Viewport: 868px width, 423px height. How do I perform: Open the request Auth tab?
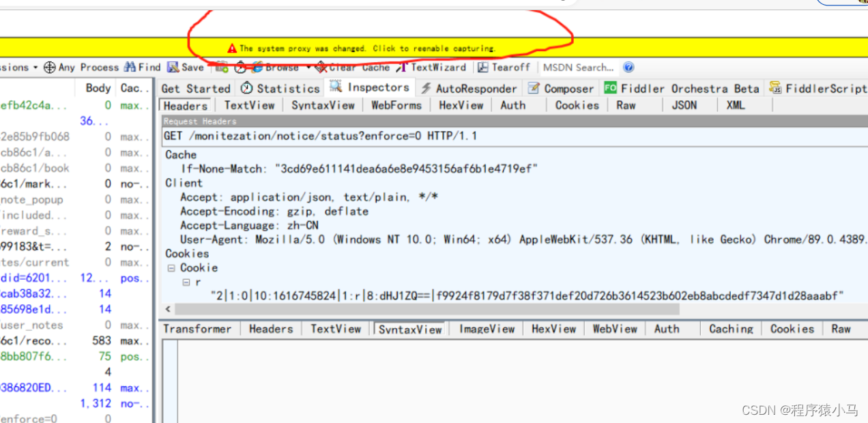[x=513, y=105]
